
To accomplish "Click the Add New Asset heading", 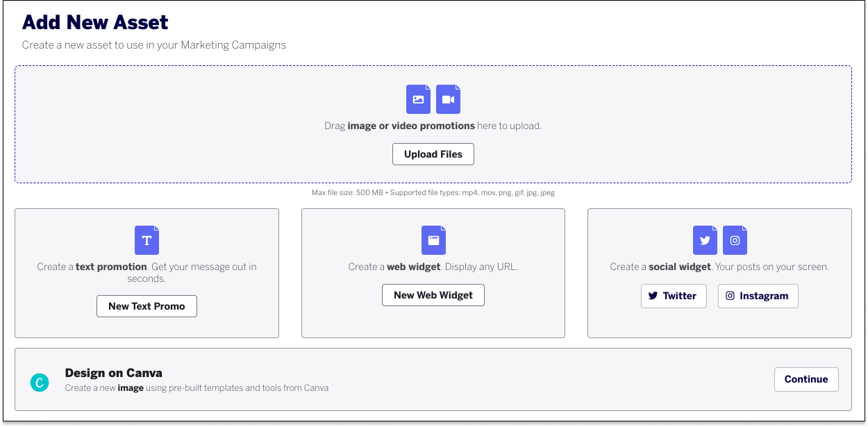I will (x=95, y=22).
